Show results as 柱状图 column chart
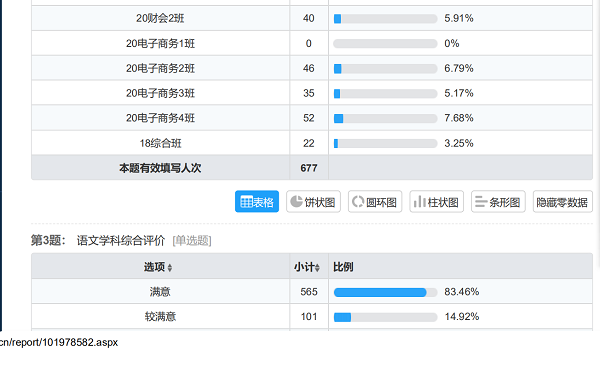This screenshot has width=600, height=366. tap(436, 201)
